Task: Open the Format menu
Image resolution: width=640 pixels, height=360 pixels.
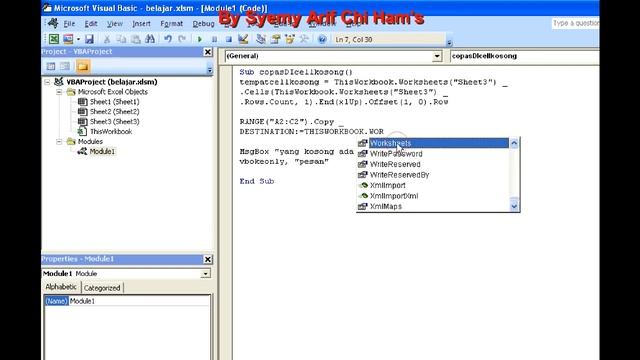Action: pyautogui.click(x=171, y=24)
